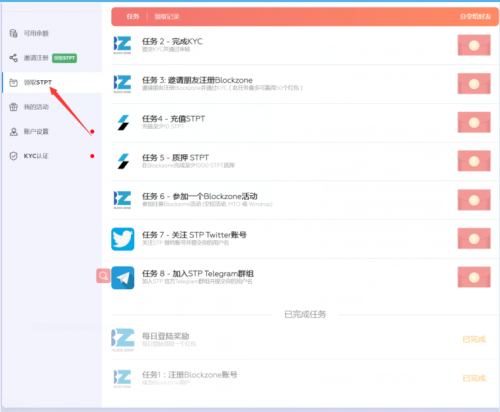Open the red envelope for Task 4 deposit STPT
500x412 pixels.
coord(474,122)
